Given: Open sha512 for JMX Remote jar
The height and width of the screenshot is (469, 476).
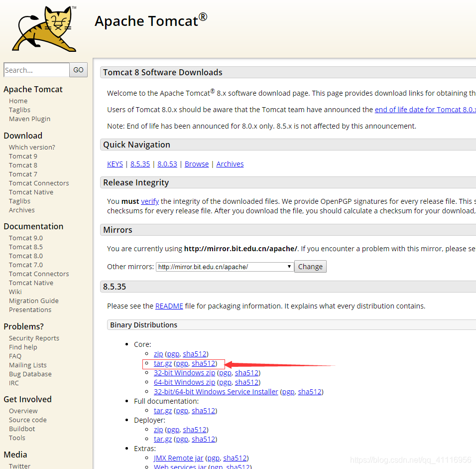Looking at the screenshot, I should pos(235,458).
